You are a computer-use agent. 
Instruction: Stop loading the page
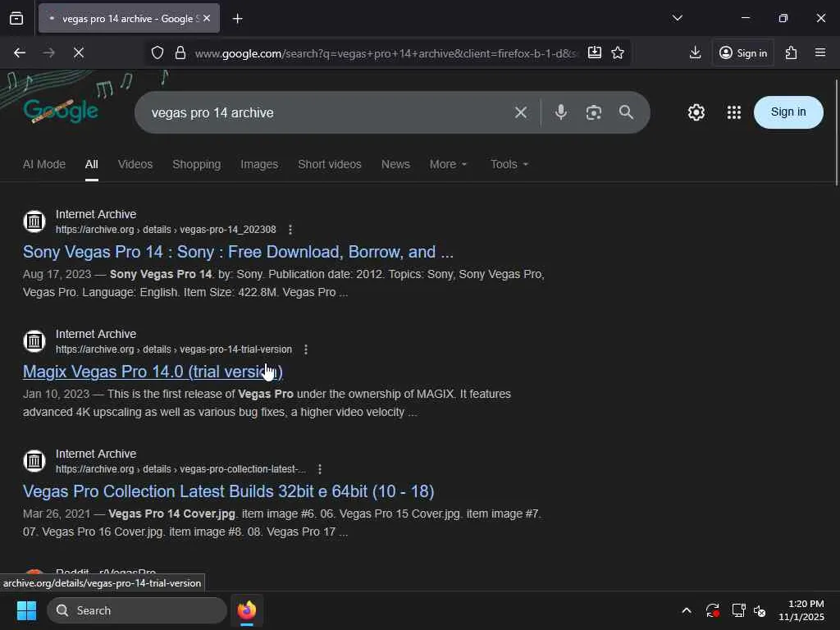point(78,52)
